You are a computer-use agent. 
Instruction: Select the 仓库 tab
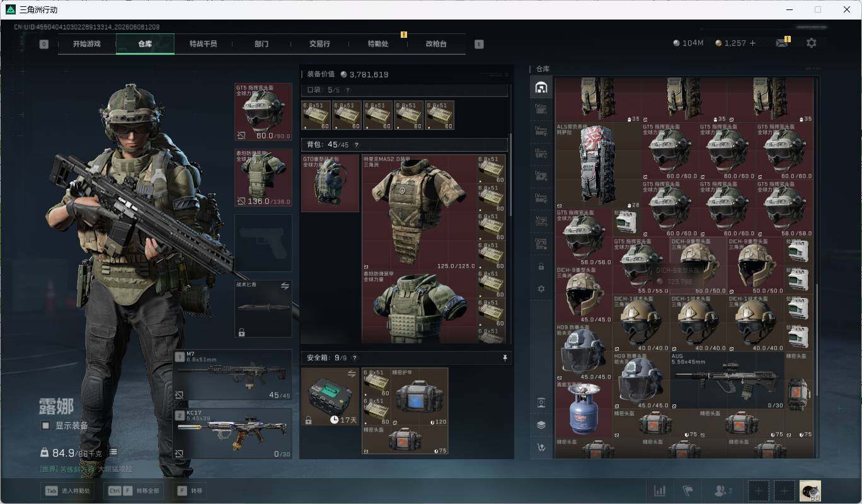(x=145, y=44)
